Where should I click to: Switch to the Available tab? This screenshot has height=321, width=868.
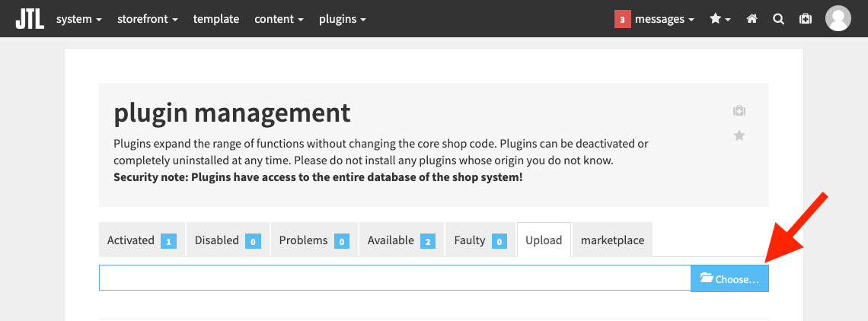coord(401,240)
